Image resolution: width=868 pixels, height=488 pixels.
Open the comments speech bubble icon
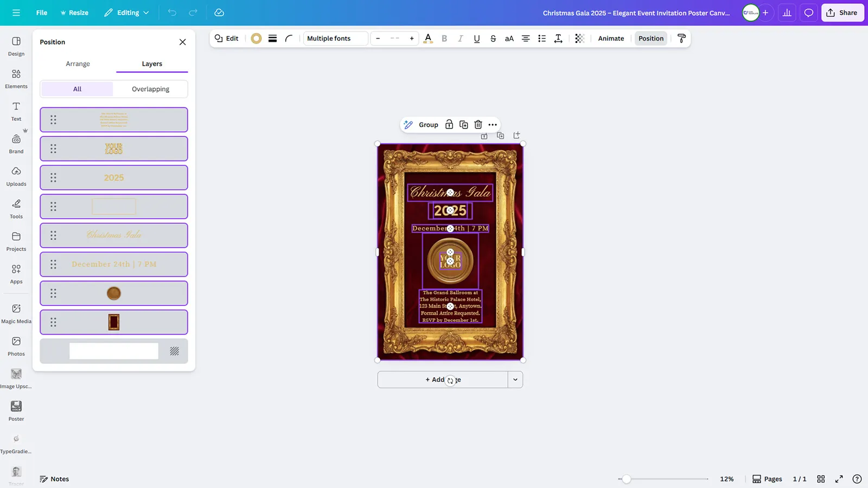[x=808, y=12]
